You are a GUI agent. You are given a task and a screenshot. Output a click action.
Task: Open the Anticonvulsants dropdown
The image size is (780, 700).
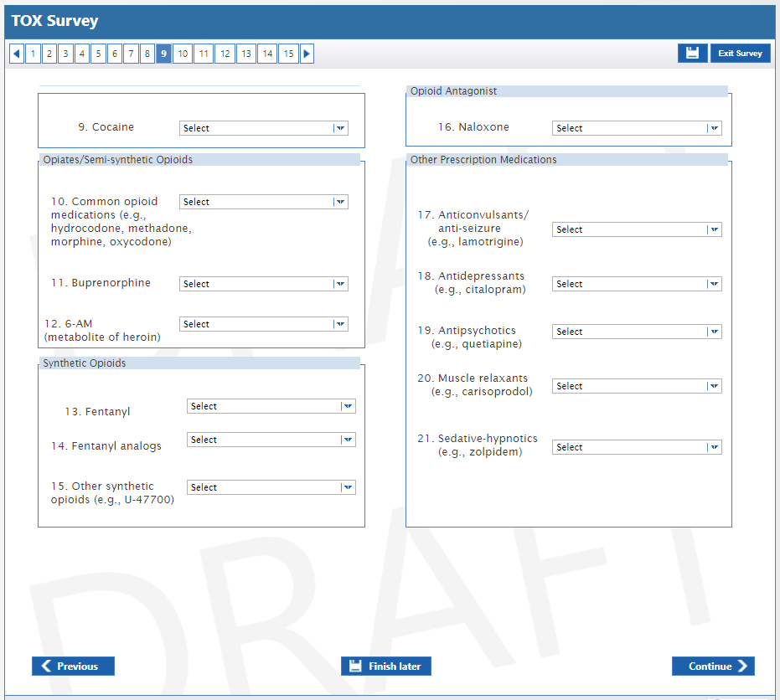click(637, 229)
